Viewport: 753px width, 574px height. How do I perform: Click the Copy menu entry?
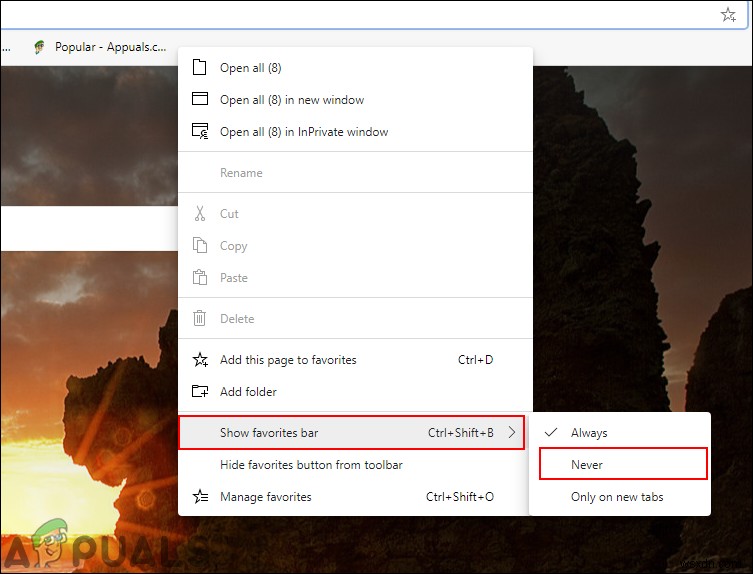[355, 245]
